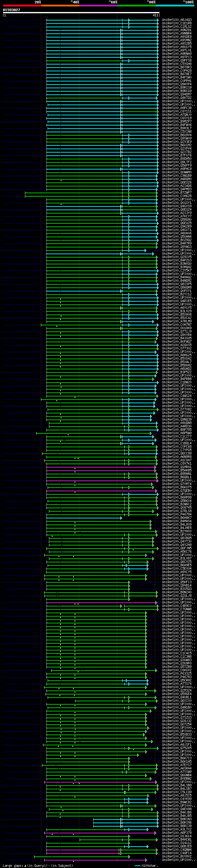Image resolution: width=197 pixels, height=868 pixels.
Task: Click hit label UniRef100_A4RQM0
Action: tap(177, 179)
